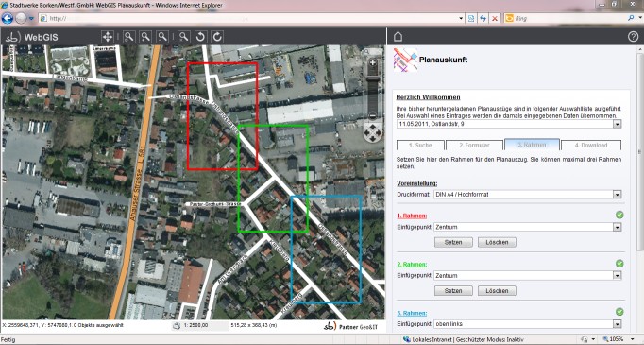Click Setzen button for 1. Rahmen
644x345 pixels.
(453, 242)
